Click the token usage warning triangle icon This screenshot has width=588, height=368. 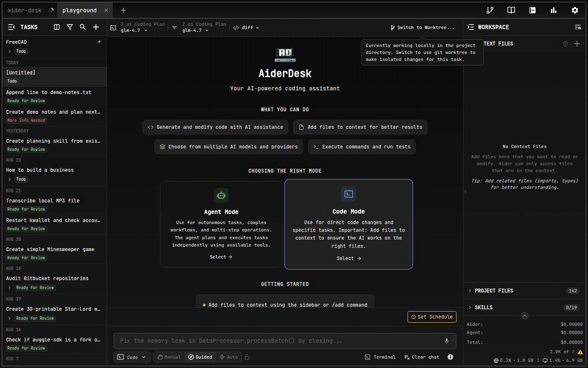click(580, 352)
